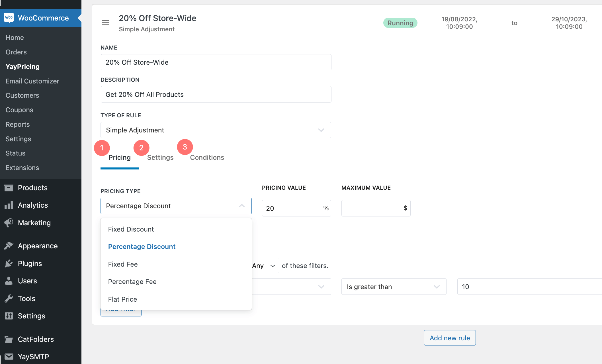
Task: Open Tools with the wrench icon
Action: (x=9, y=298)
